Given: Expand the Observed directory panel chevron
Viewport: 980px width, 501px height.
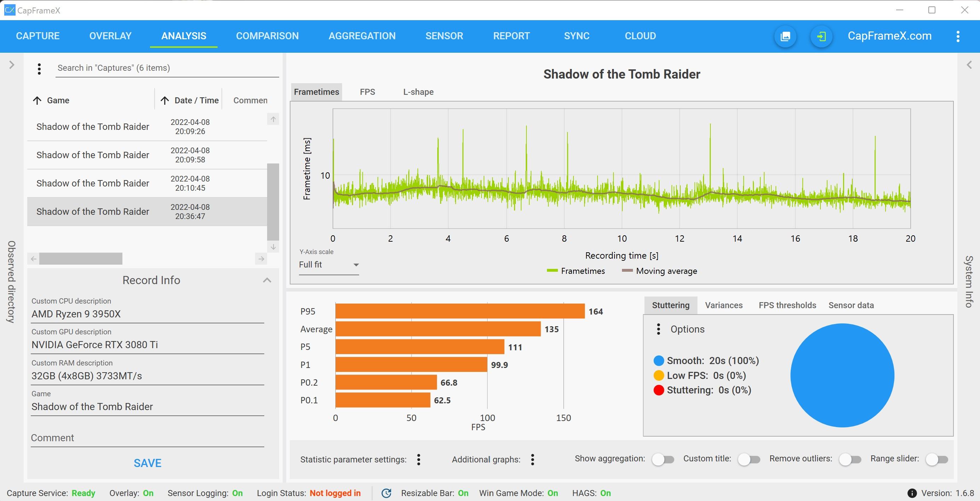Looking at the screenshot, I should [x=12, y=65].
